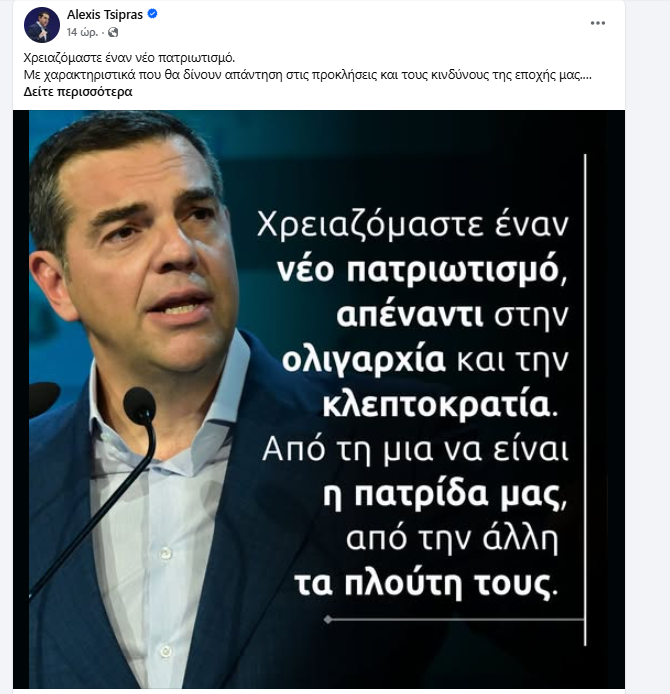Click the blue verified badge

click(152, 14)
